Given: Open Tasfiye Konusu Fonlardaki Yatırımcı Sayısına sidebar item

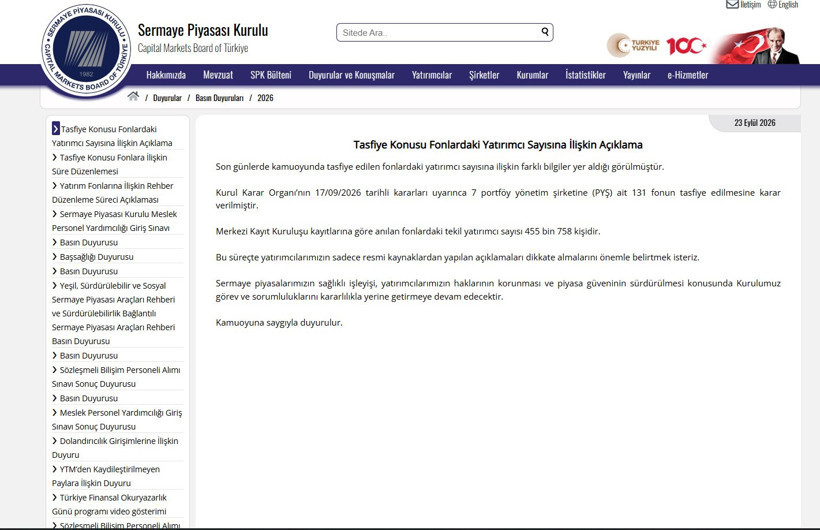Looking at the screenshot, I should (x=112, y=136).
